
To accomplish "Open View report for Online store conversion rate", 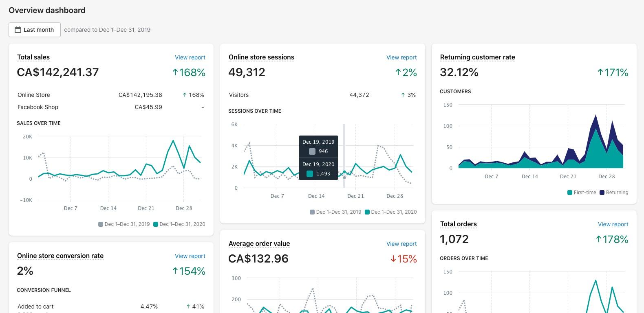I will coord(190,256).
